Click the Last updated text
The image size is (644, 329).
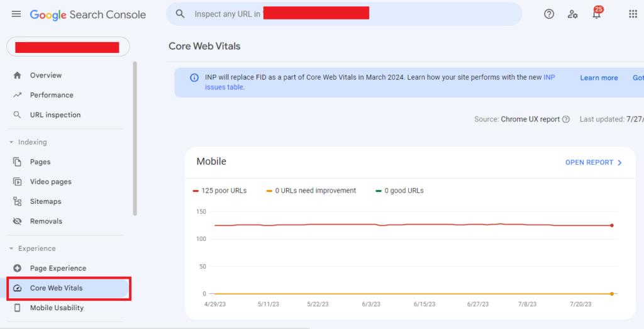point(611,119)
